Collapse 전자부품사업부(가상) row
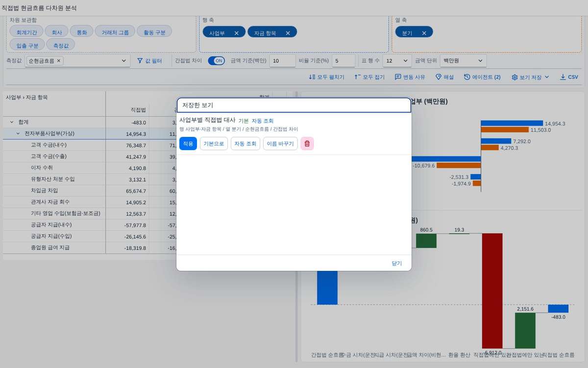Viewport: 588px width, 368px height. (x=18, y=133)
